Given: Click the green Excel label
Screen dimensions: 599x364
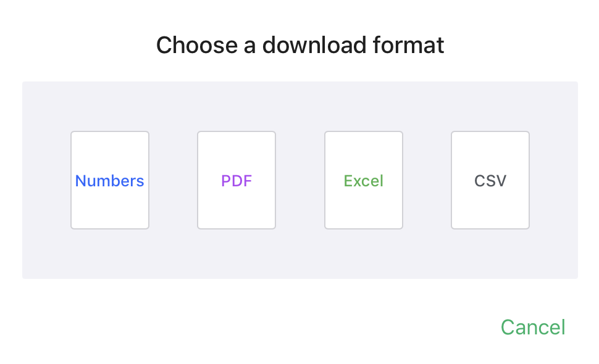Looking at the screenshot, I should tap(363, 181).
